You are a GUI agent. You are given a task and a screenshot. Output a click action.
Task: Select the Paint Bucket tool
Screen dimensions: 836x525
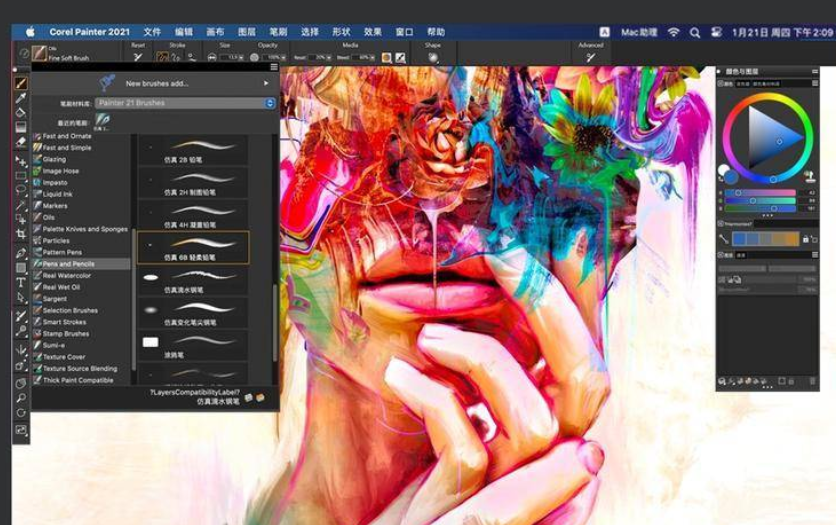(x=21, y=112)
